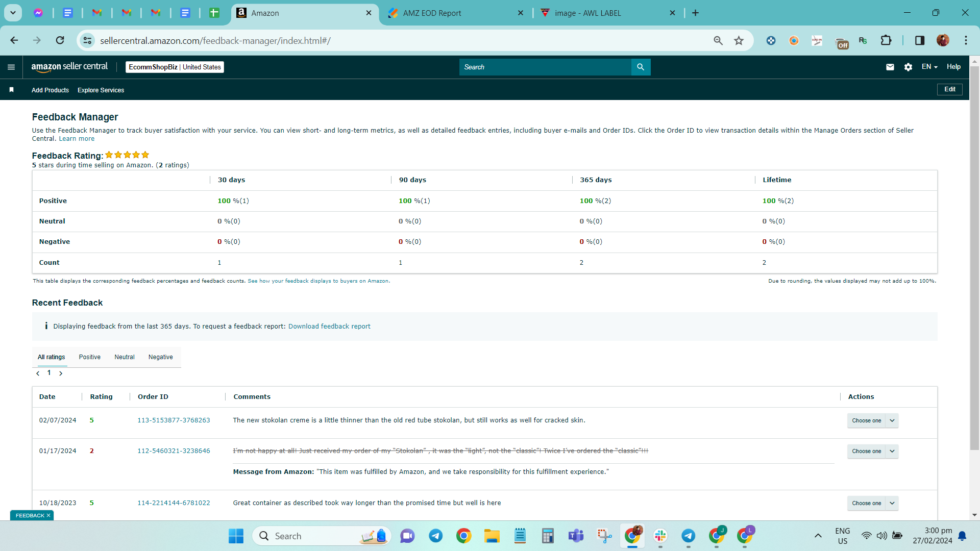Open the messages envelope icon

pyautogui.click(x=890, y=67)
